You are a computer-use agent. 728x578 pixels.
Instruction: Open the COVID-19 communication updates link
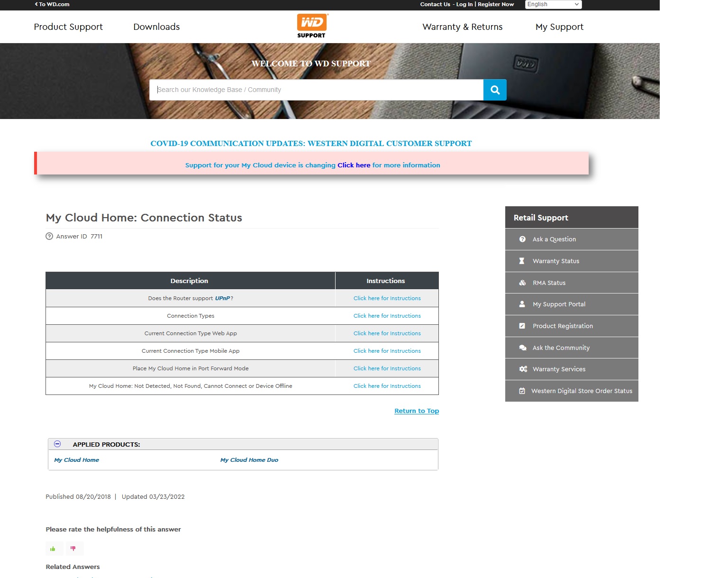(x=311, y=143)
